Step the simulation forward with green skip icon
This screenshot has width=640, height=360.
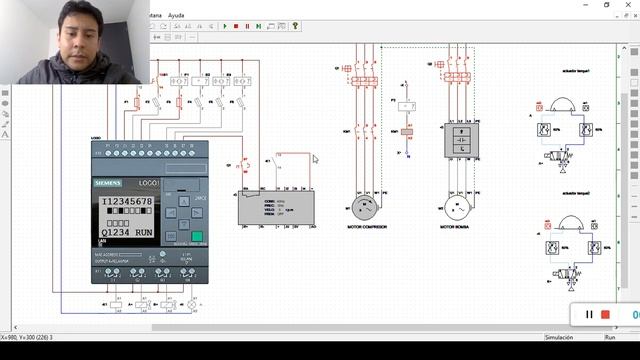click(x=258, y=26)
